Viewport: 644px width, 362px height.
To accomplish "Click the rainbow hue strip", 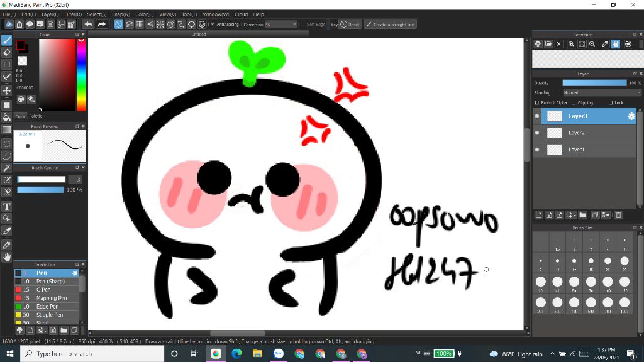I will pyautogui.click(x=81, y=75).
